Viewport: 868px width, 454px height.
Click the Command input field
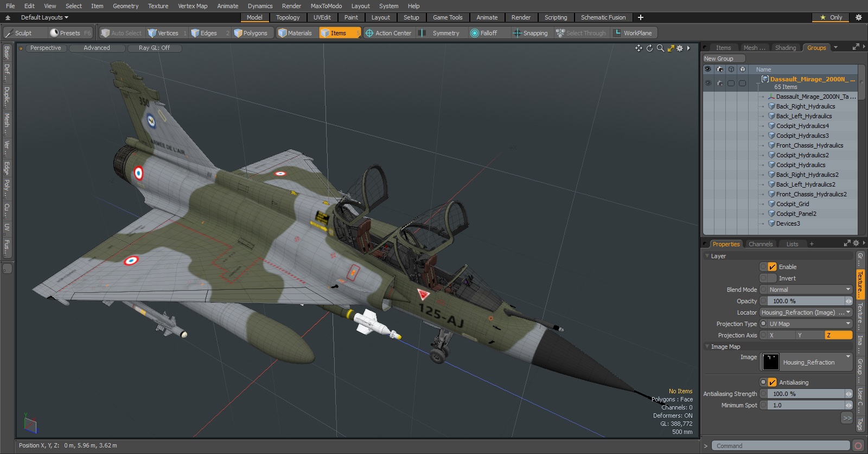click(781, 446)
